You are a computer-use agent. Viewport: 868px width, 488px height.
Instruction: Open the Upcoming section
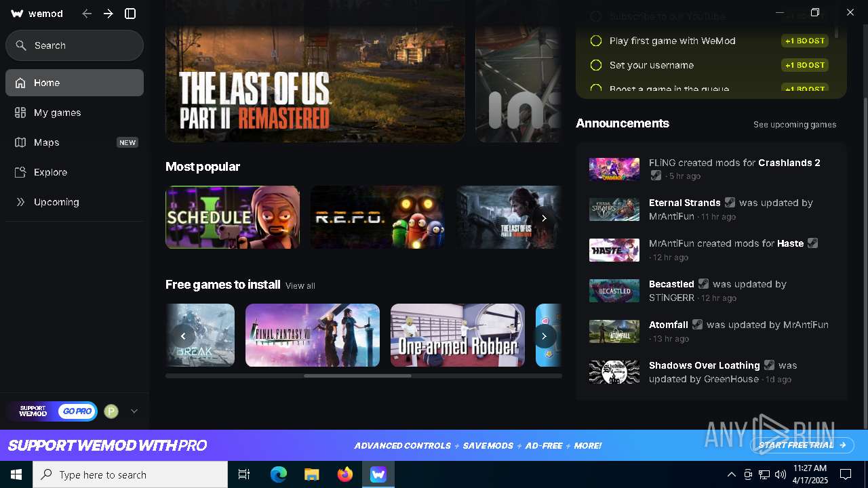pyautogui.click(x=75, y=202)
